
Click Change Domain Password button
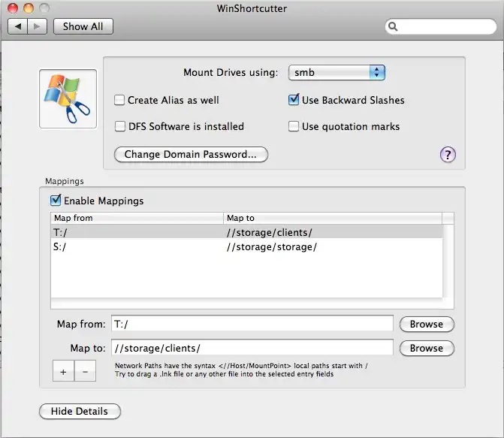191,154
